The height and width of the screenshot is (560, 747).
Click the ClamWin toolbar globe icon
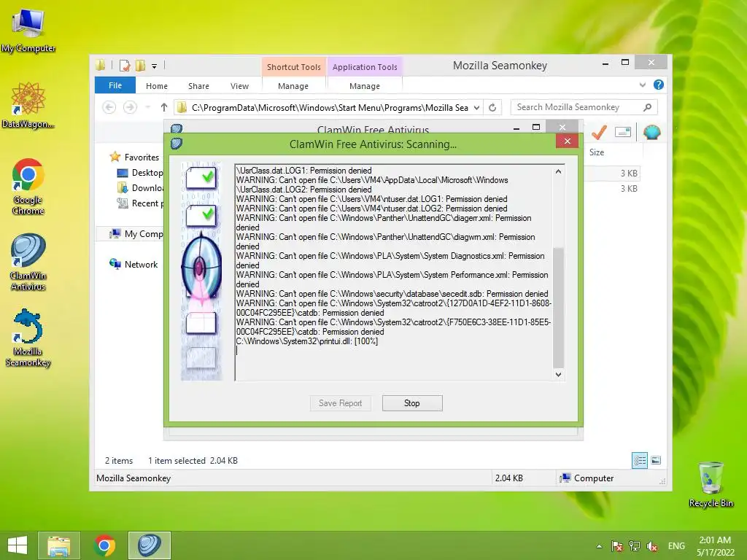[651, 133]
